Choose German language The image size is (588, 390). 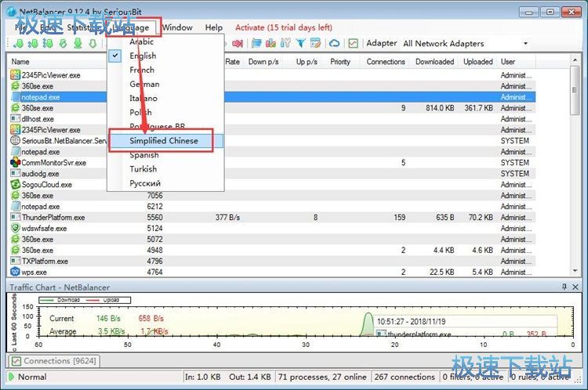click(165, 85)
